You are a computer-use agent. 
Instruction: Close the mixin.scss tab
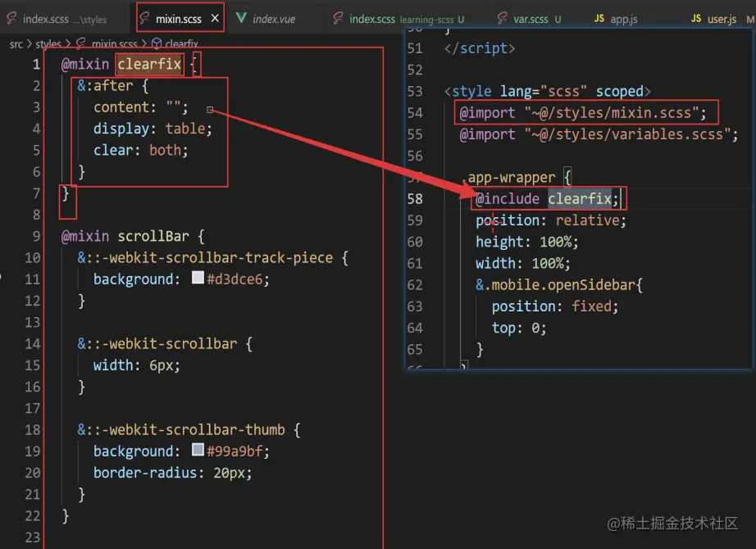(215, 18)
